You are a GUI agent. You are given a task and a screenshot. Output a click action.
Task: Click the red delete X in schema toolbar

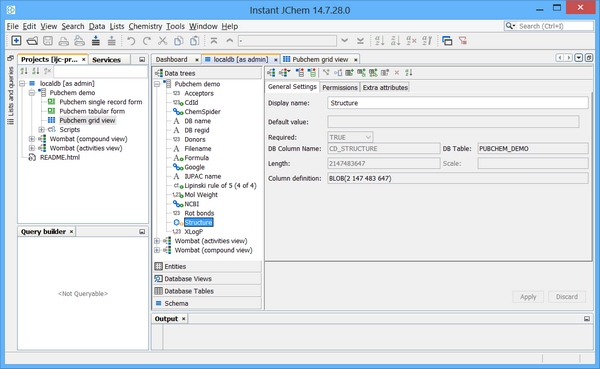point(397,72)
